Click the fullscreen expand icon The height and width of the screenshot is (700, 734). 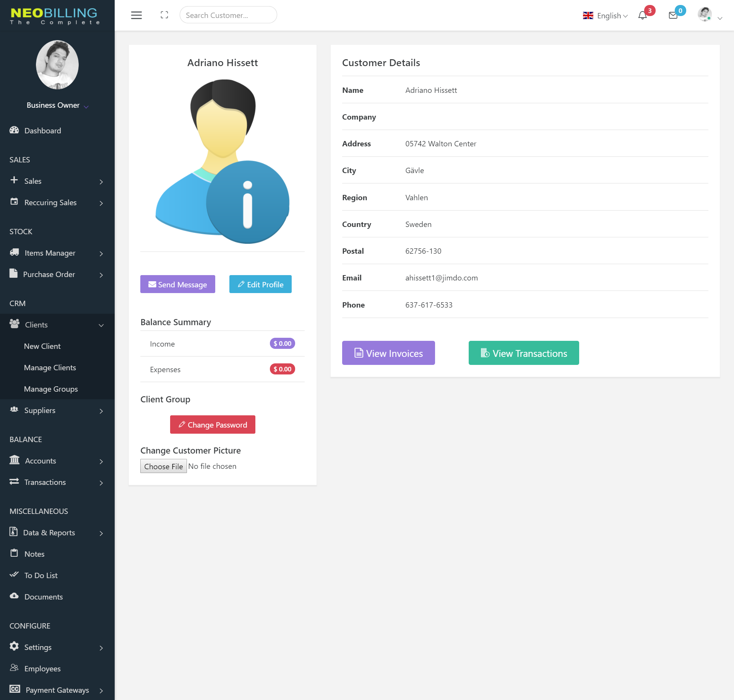(x=164, y=15)
